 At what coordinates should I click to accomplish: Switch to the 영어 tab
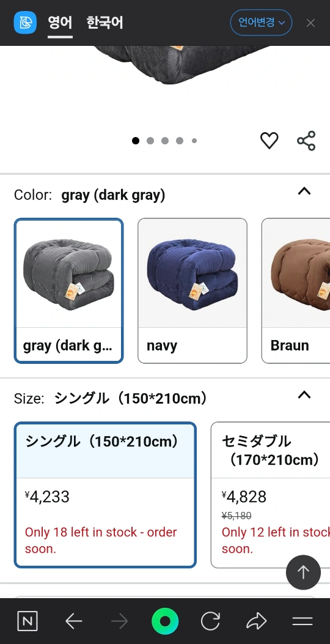point(60,23)
